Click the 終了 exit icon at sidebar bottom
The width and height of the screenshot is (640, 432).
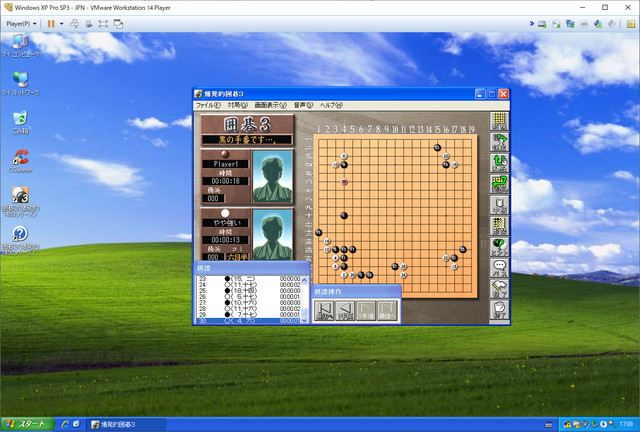click(x=499, y=310)
